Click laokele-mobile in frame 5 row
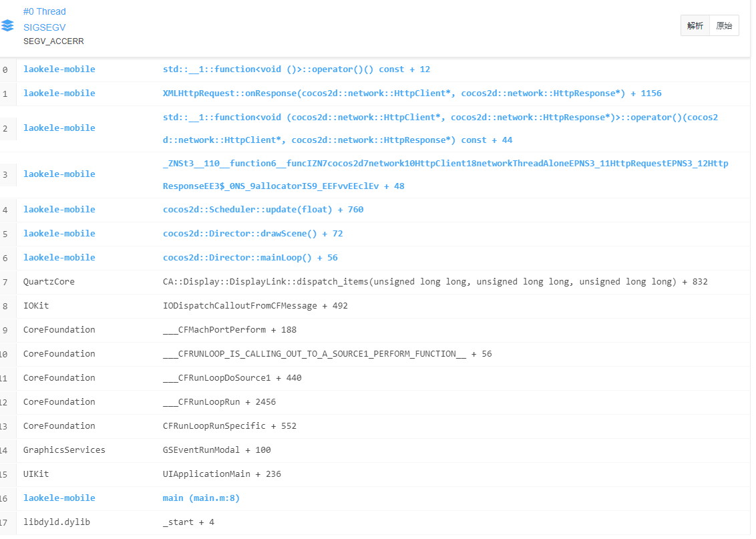The height and width of the screenshot is (539, 756). coord(59,234)
